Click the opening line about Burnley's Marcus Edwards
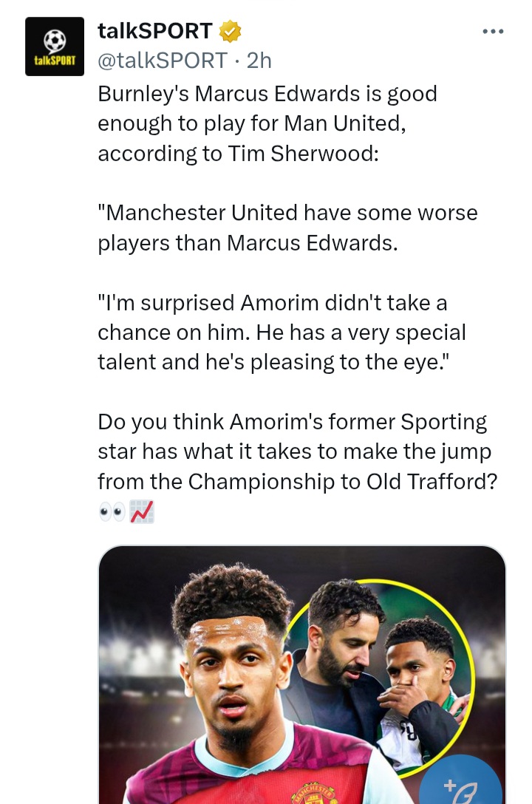The image size is (532, 804). [x=267, y=94]
